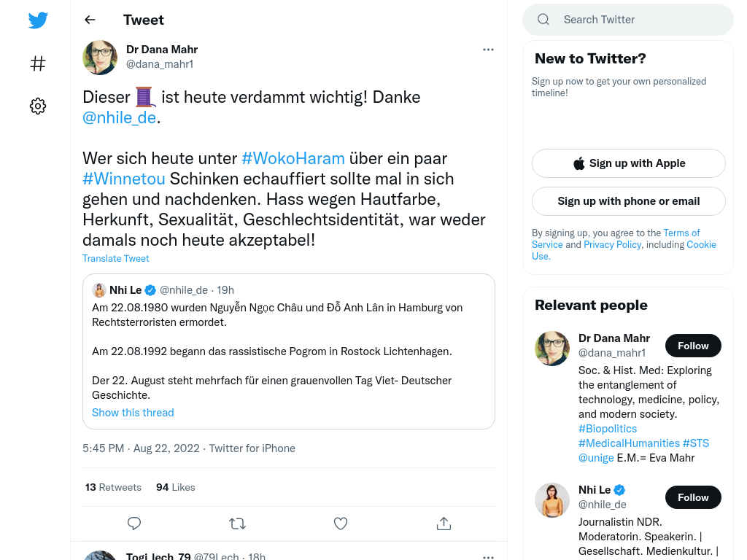Open the #WokoHaram hashtag link
Screen dimensions: 747x560
coord(293,158)
